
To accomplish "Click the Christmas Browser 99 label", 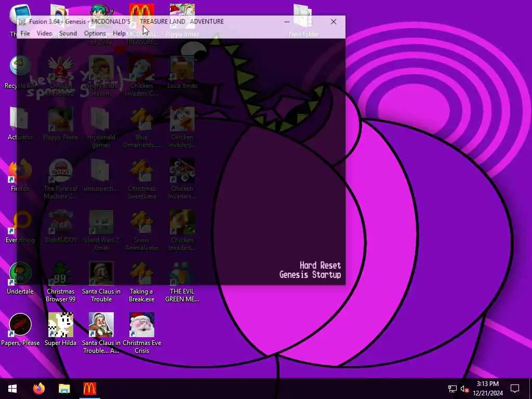I will pyautogui.click(x=60, y=295).
